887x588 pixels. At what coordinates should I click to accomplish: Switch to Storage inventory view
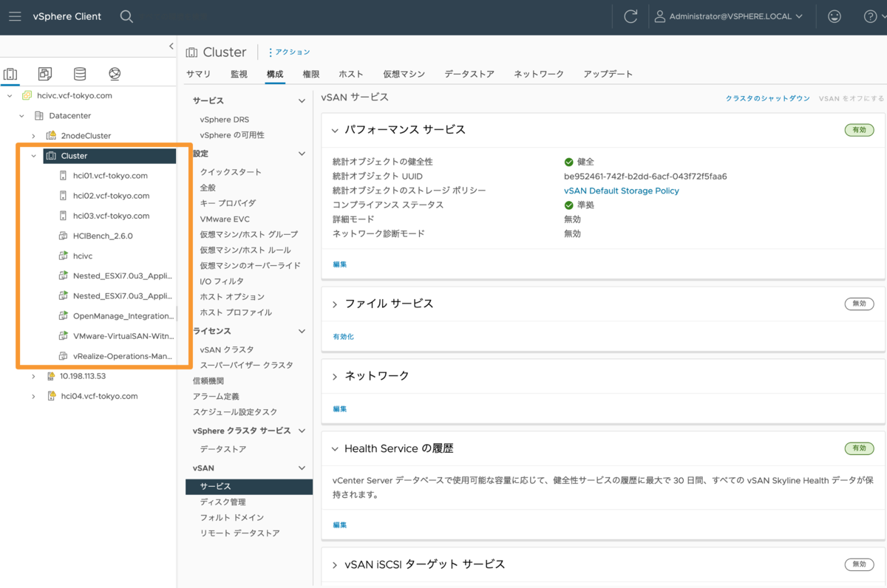pos(80,74)
